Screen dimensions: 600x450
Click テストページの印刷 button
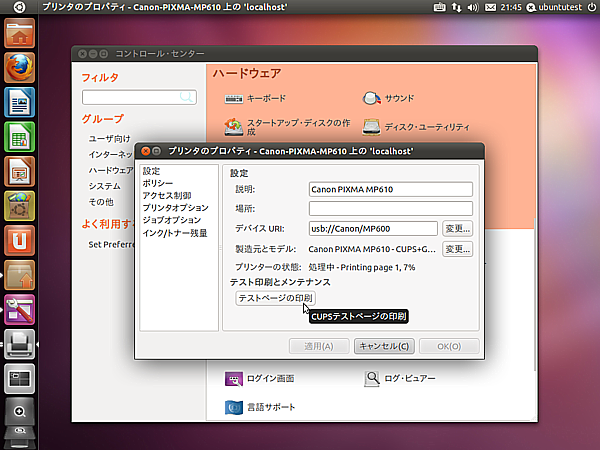(275, 298)
